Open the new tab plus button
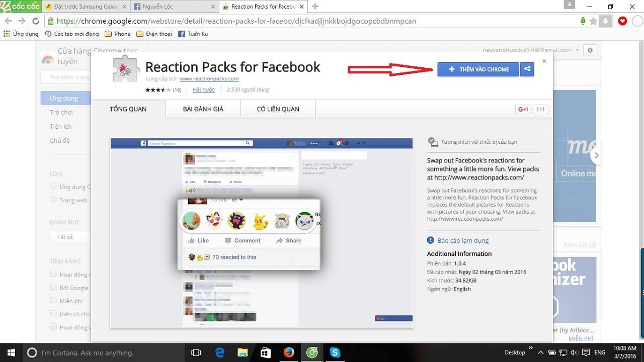The width and height of the screenshot is (644, 362). click(314, 7)
